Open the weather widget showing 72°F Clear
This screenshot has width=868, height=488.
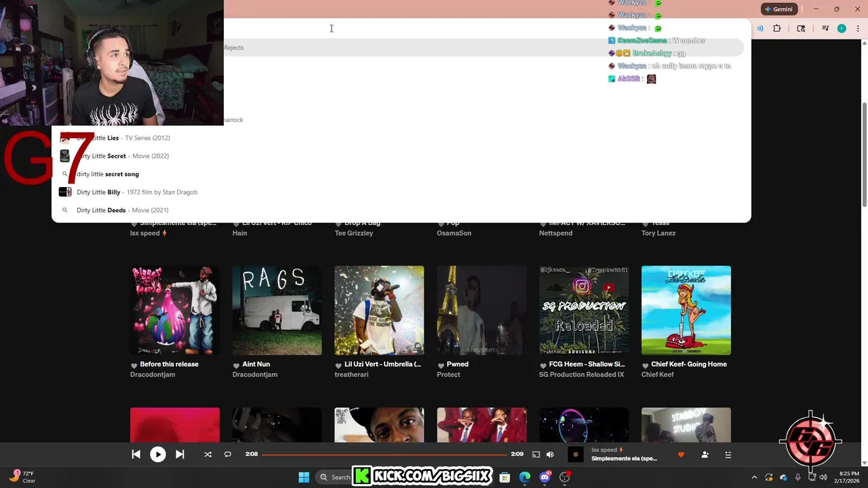tap(22, 477)
